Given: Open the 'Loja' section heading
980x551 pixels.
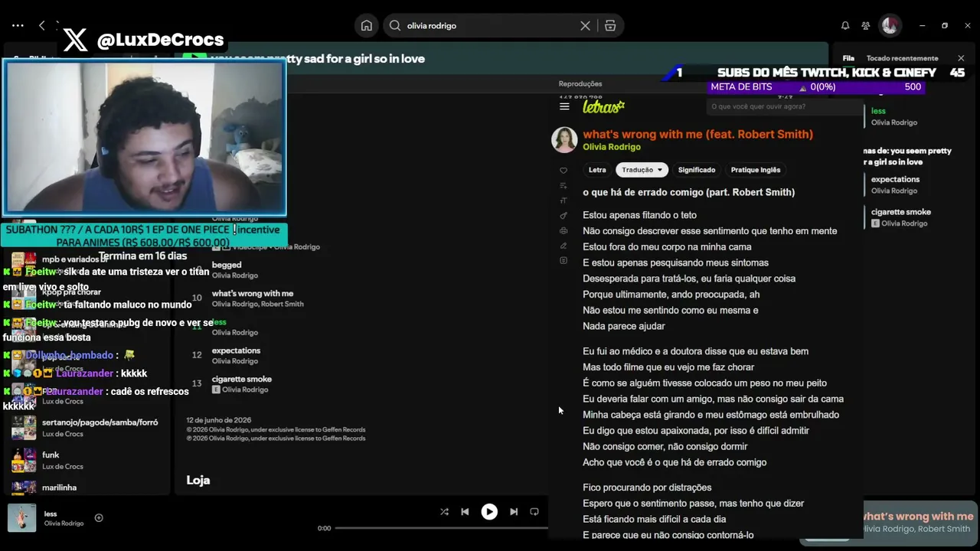Looking at the screenshot, I should tap(198, 480).
